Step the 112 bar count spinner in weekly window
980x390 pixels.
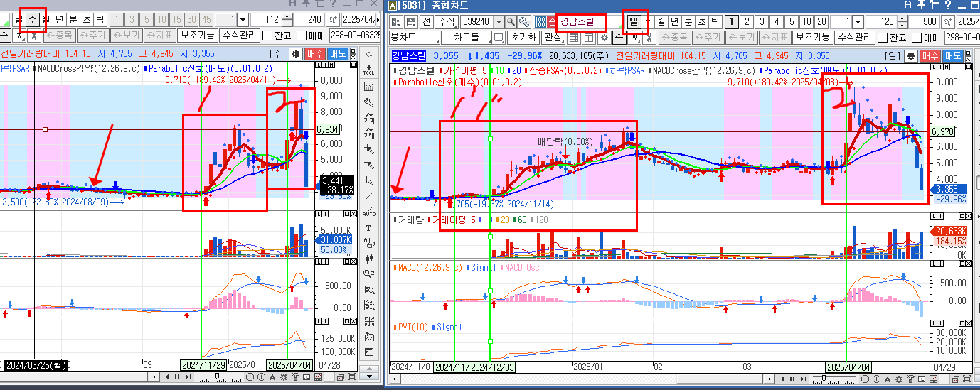point(287,19)
